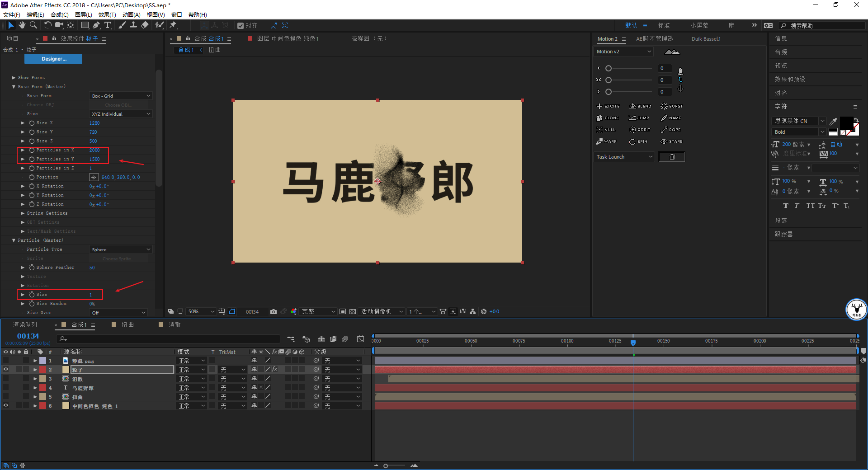
Task: Toggle visibility of layer 静图 png
Action: pyautogui.click(x=6, y=361)
